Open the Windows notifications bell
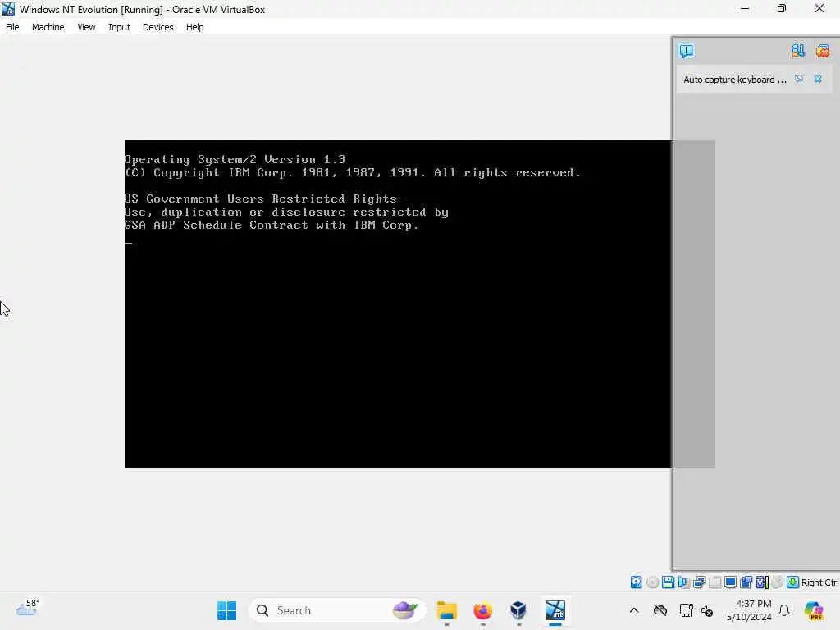The width and height of the screenshot is (840, 630). point(784,610)
